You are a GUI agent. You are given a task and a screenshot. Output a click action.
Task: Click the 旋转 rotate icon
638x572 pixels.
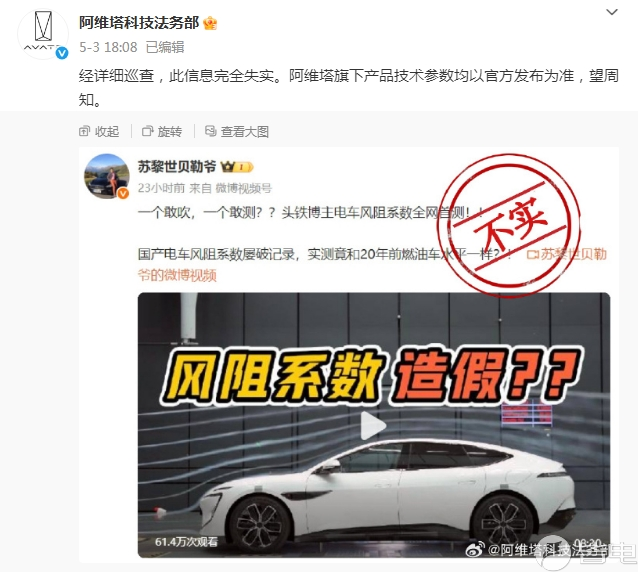pos(147,131)
